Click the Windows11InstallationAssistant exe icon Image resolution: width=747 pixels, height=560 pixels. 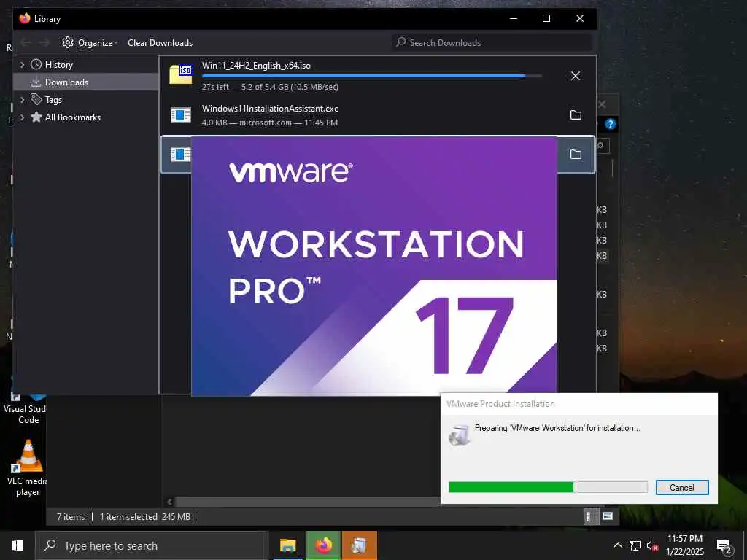[181, 114]
